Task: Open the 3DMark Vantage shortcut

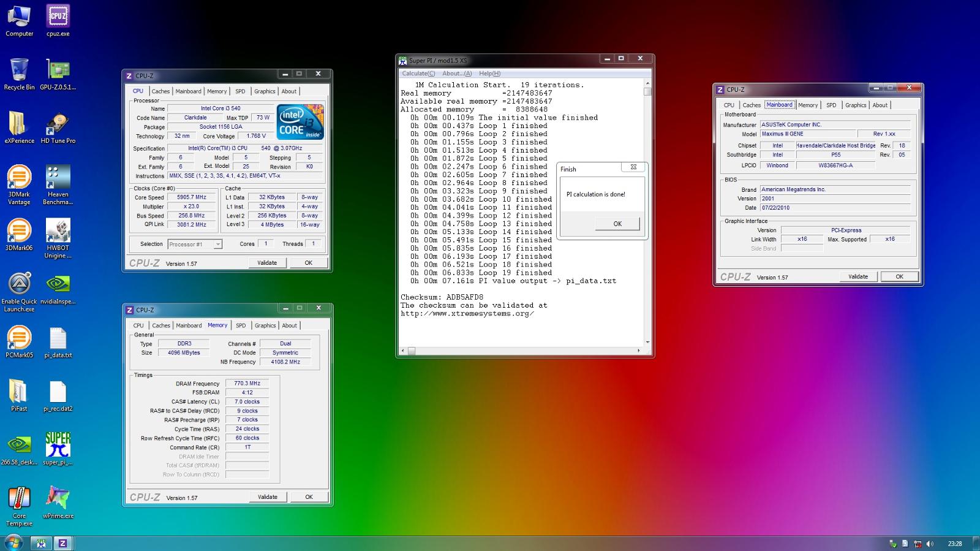Action: [19, 184]
